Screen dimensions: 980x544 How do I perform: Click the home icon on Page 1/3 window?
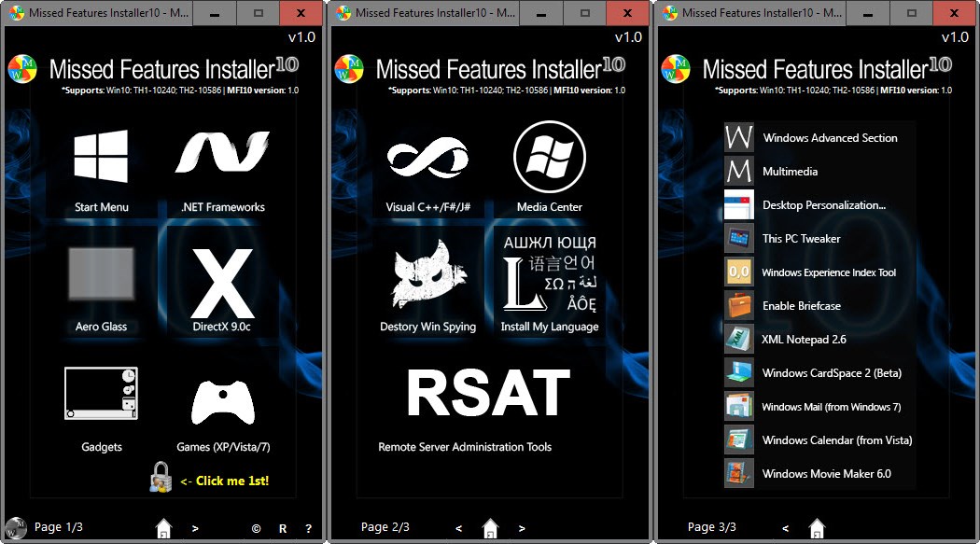tap(163, 528)
